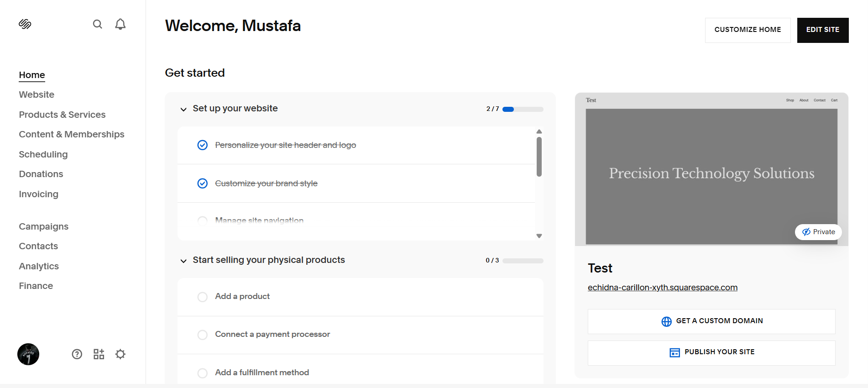This screenshot has width=868, height=388.
Task: Open Contacts in the sidebar
Action: coord(38,246)
